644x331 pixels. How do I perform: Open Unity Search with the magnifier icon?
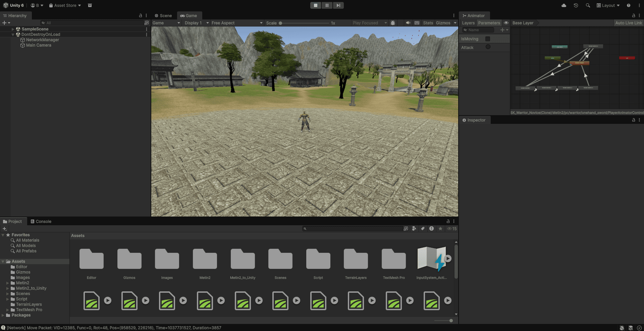[x=588, y=5]
